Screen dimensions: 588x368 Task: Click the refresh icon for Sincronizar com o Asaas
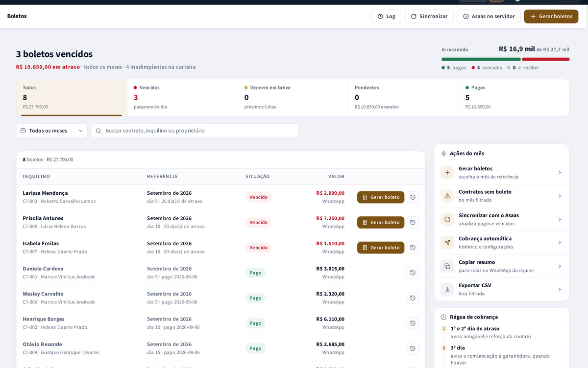447,219
